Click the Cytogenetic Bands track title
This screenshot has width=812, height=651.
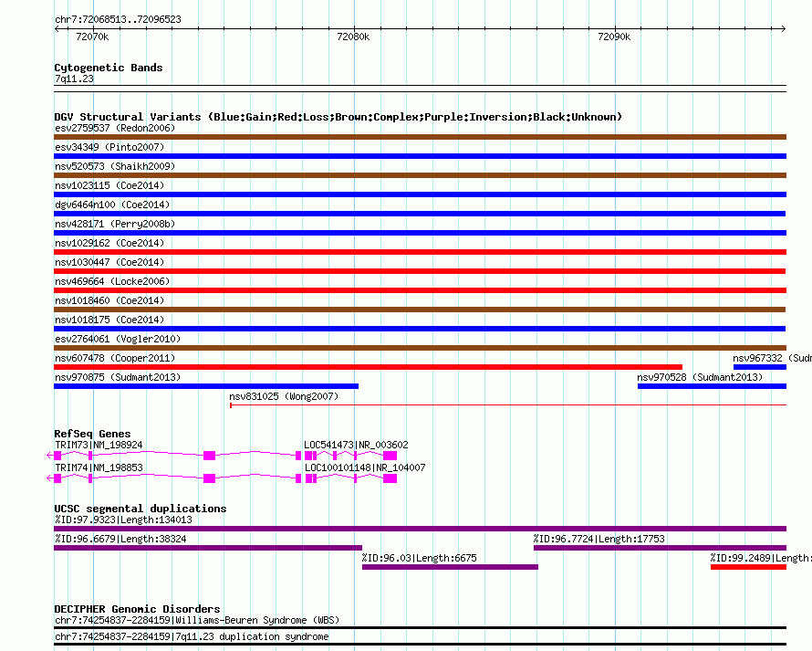[x=109, y=68]
